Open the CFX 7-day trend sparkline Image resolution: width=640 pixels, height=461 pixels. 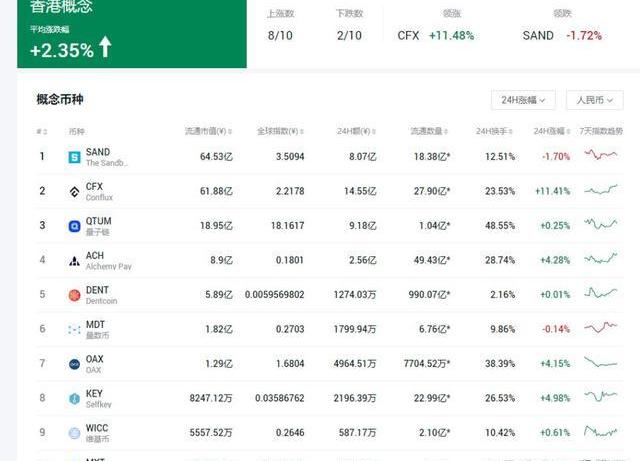pos(600,189)
